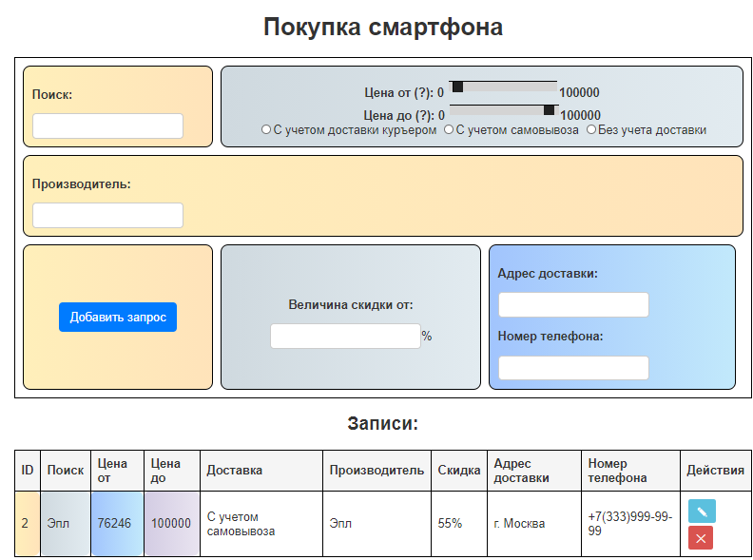Screen dimensions: 753x560
Task: Click the '100000' price-to table cell
Action: click(x=171, y=524)
